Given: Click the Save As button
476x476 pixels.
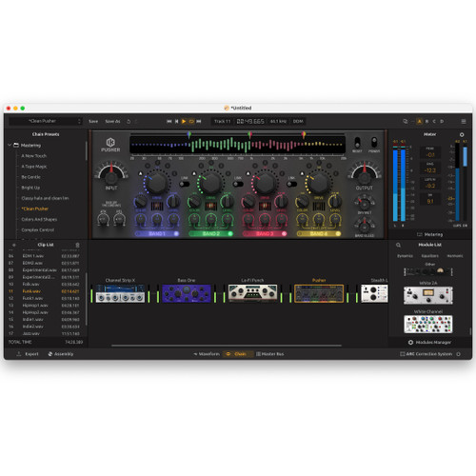Looking at the screenshot, I should click(112, 121).
